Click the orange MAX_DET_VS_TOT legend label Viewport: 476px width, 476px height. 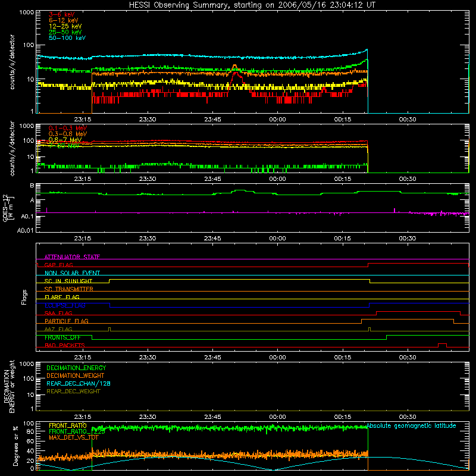73,437
